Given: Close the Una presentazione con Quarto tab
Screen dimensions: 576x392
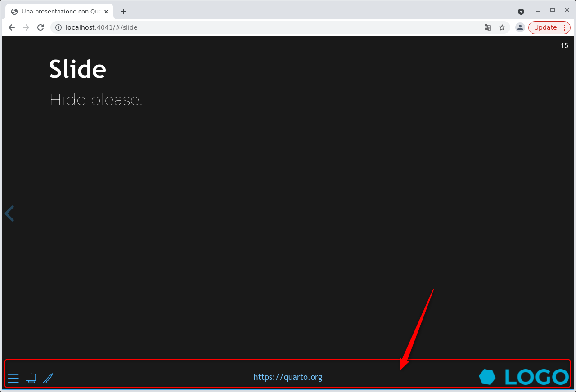Looking at the screenshot, I should (106, 12).
